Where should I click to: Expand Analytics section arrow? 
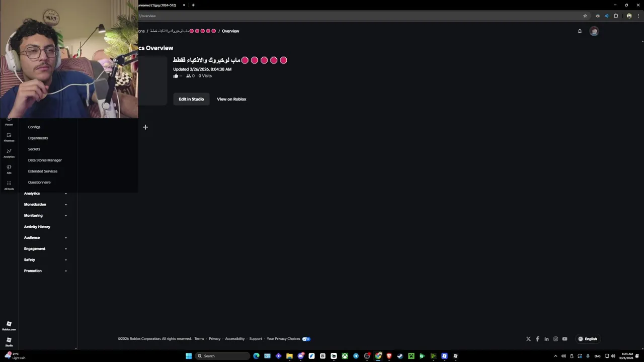click(66, 194)
